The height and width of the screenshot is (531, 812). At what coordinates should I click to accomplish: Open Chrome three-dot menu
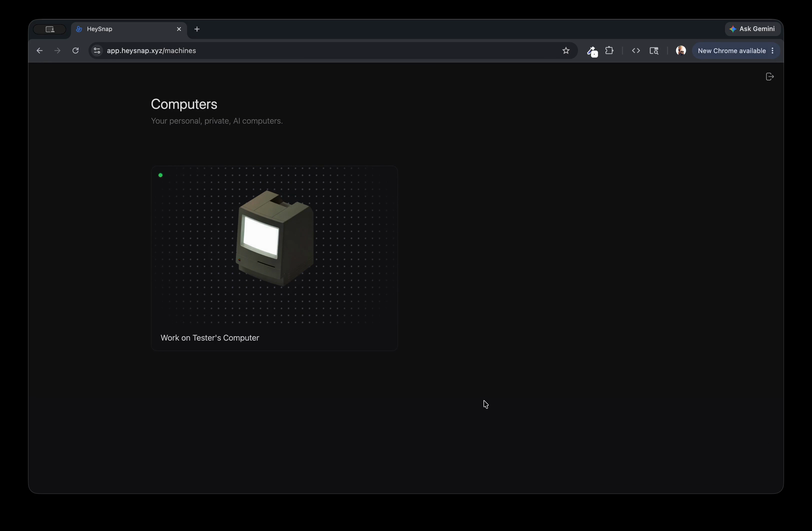[x=773, y=50]
